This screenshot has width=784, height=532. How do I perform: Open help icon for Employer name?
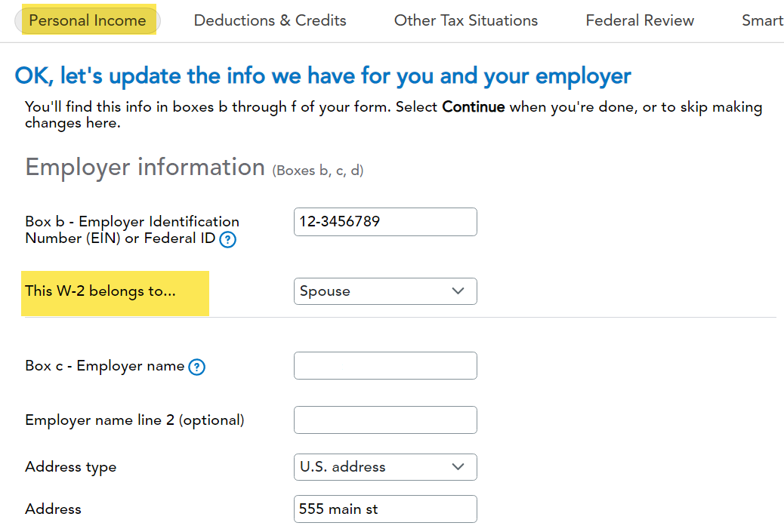(196, 367)
